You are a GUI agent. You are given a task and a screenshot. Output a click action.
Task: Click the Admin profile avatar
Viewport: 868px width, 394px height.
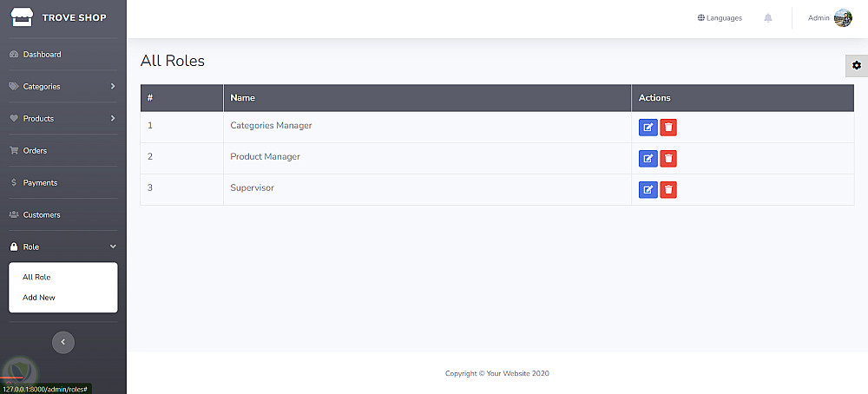pos(843,18)
